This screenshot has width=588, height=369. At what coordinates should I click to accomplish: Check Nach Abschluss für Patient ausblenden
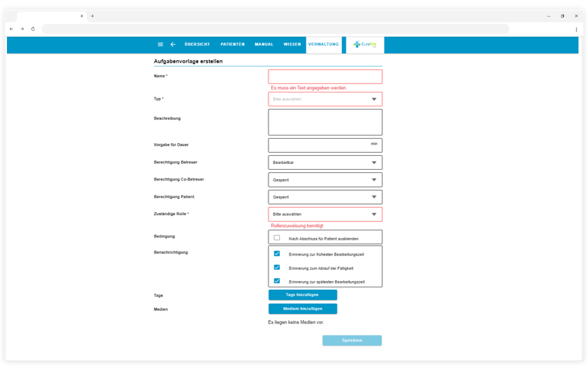(277, 238)
